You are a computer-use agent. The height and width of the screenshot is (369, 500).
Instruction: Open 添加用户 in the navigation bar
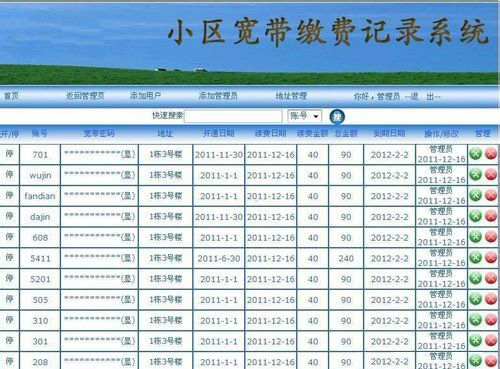(145, 96)
